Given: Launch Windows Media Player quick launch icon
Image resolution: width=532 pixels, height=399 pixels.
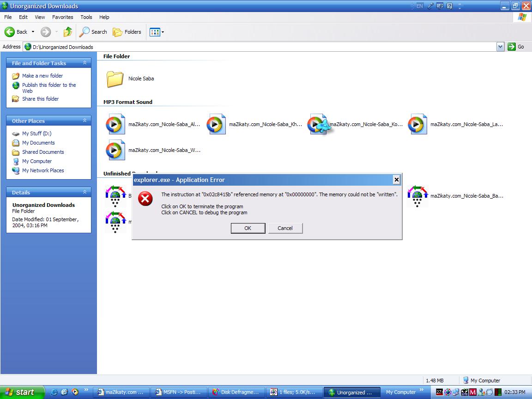Looking at the screenshot, I should 75,392.
